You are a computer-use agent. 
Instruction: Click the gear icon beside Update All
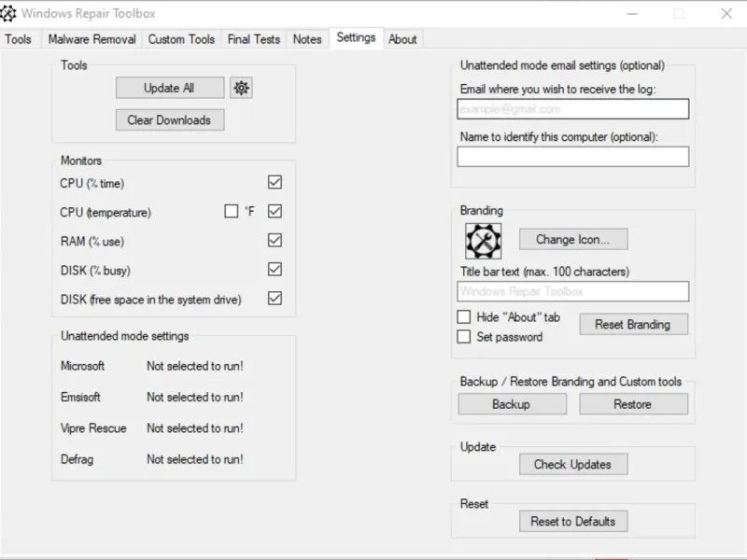coord(241,88)
